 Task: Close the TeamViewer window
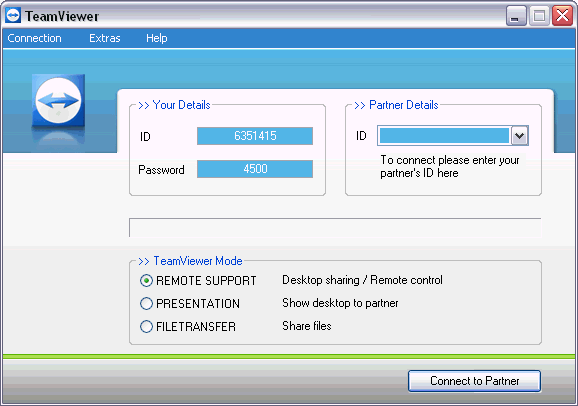coord(562,16)
